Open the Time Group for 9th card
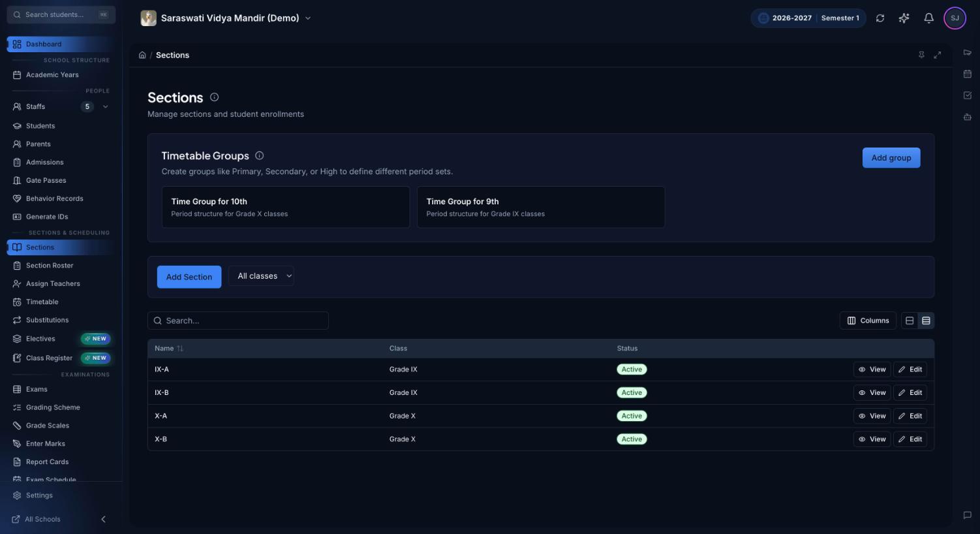980x534 pixels. point(541,207)
